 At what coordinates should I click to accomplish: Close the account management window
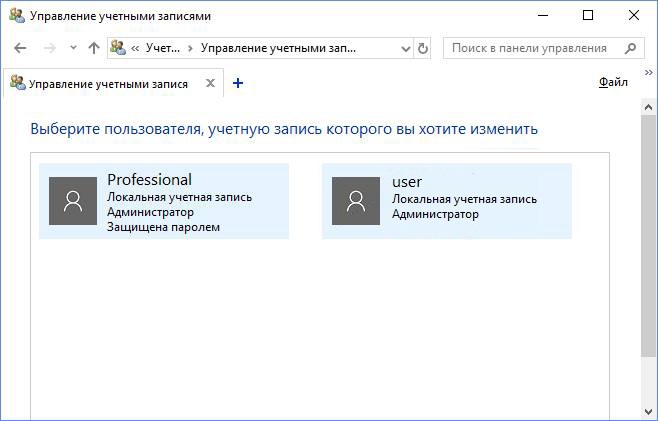(634, 16)
